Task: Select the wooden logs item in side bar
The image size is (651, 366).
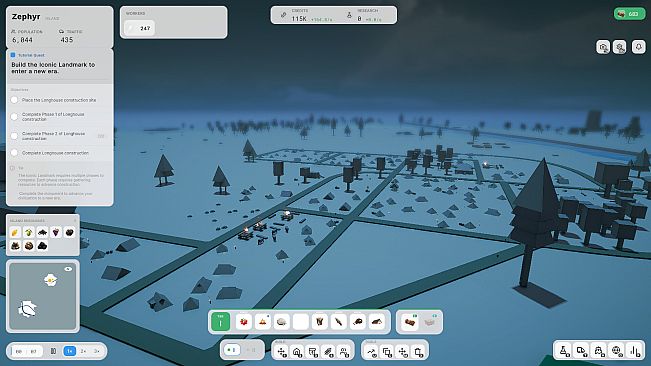Action: (x=410, y=322)
